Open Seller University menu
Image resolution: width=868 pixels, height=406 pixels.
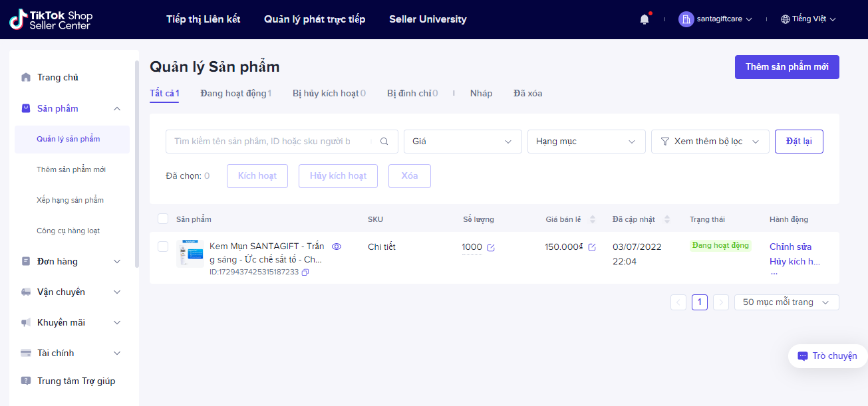(x=428, y=19)
